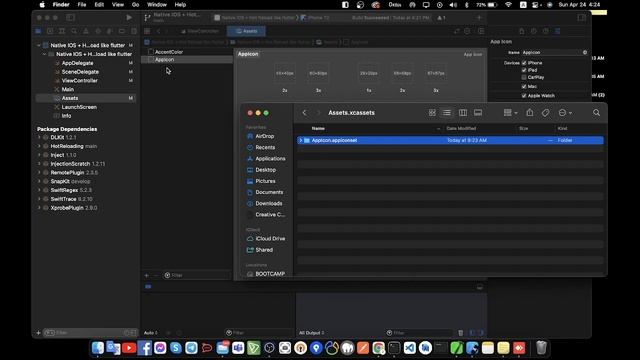Image resolution: width=640 pixels, height=360 pixels.
Task: Switch Finder to gallery view
Action: (478, 113)
